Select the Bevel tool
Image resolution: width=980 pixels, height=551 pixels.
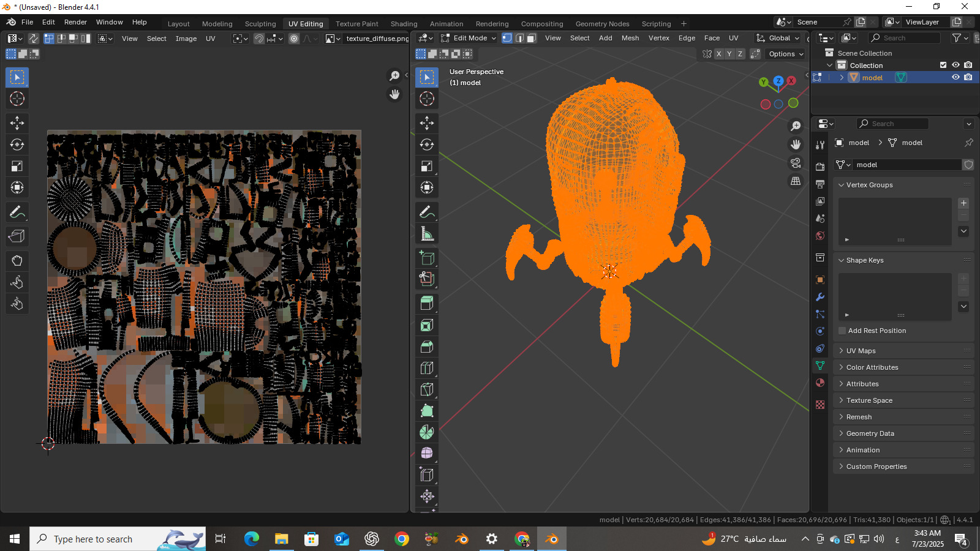(x=427, y=347)
